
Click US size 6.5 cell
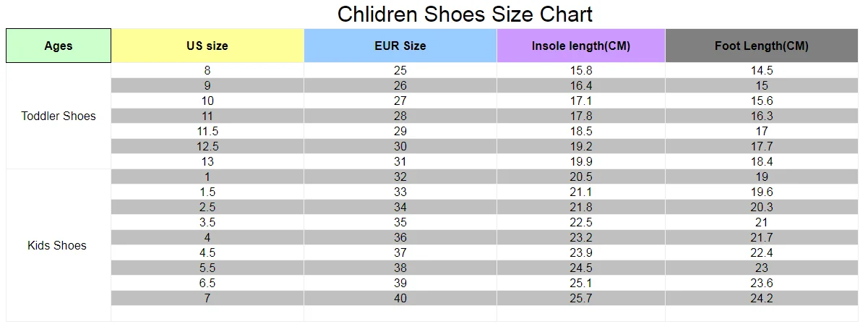point(207,284)
